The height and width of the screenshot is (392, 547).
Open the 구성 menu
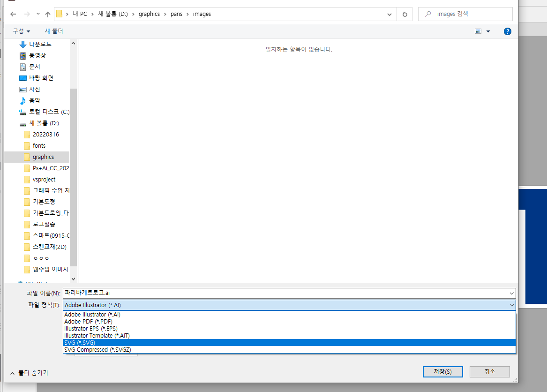click(x=21, y=31)
